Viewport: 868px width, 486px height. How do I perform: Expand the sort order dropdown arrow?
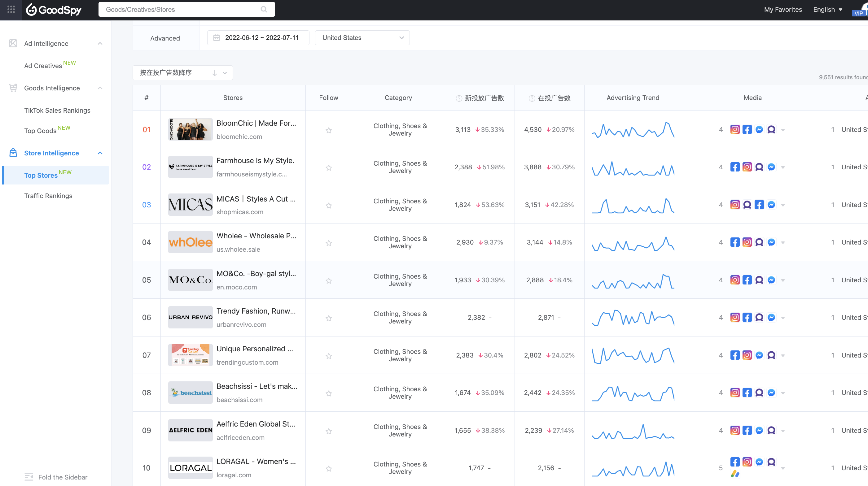(225, 73)
